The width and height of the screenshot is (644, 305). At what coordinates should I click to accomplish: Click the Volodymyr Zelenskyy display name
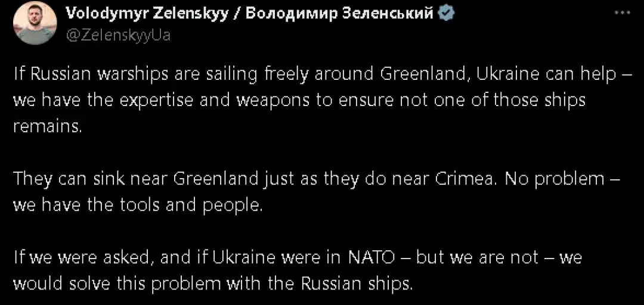145,13
